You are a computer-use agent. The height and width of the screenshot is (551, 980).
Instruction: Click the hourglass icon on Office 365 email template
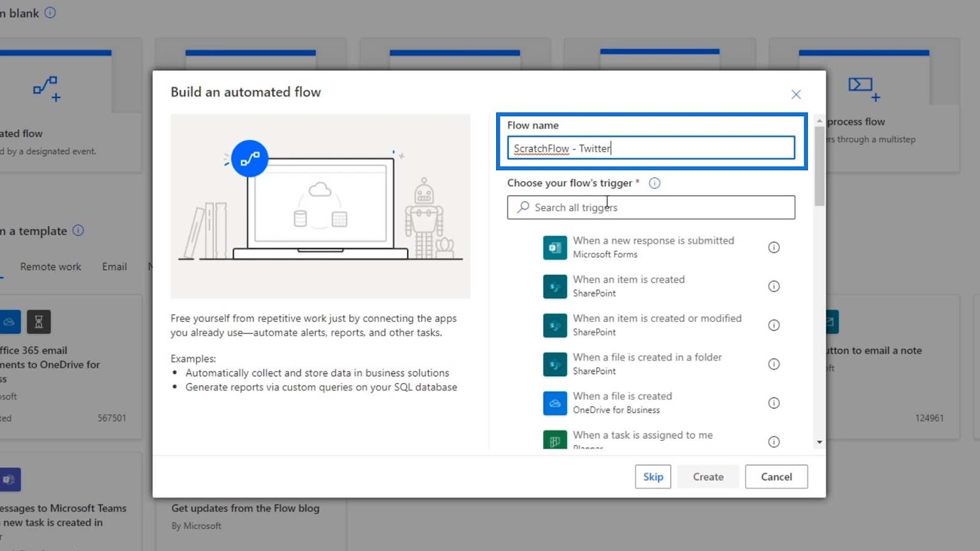point(39,322)
